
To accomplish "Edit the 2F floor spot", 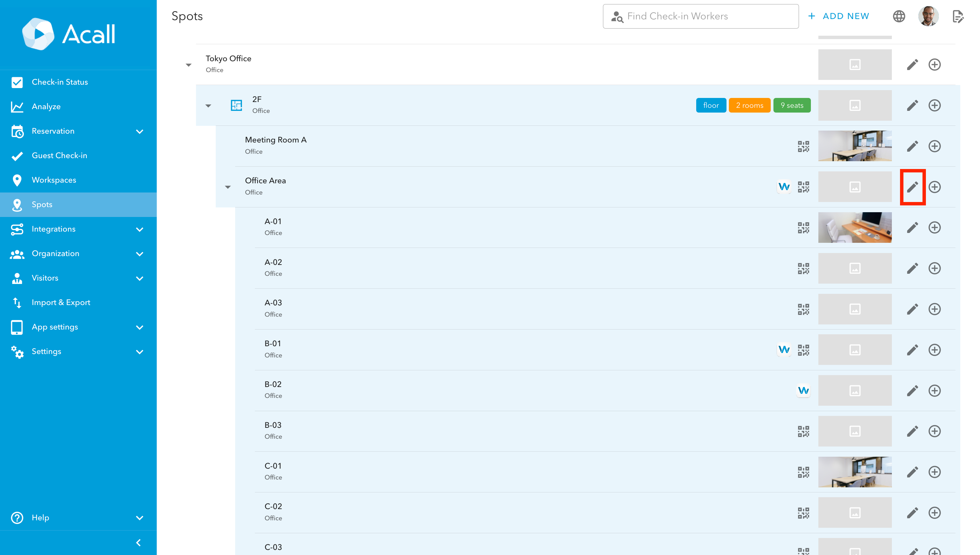I will (x=912, y=105).
